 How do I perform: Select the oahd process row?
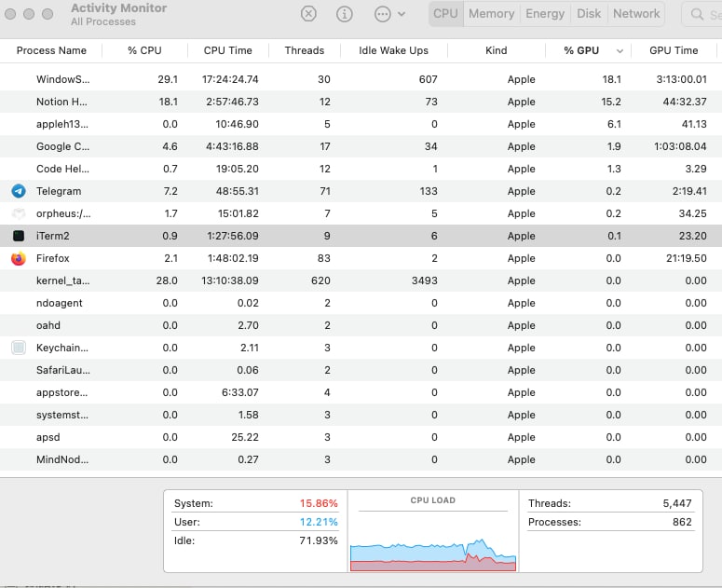(x=361, y=325)
